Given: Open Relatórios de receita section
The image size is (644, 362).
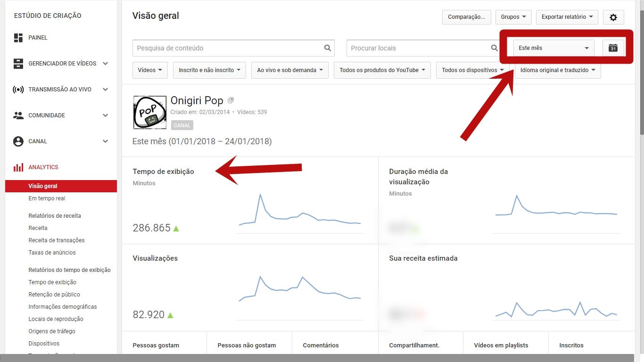Looking at the screenshot, I should (55, 216).
